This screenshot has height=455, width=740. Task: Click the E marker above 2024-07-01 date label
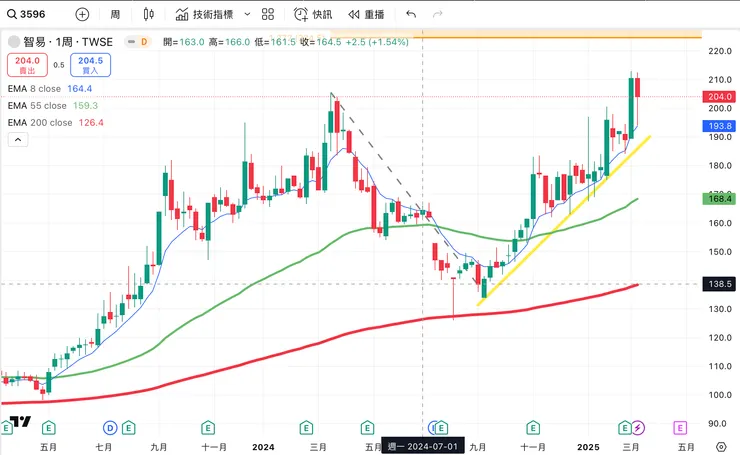441,428
